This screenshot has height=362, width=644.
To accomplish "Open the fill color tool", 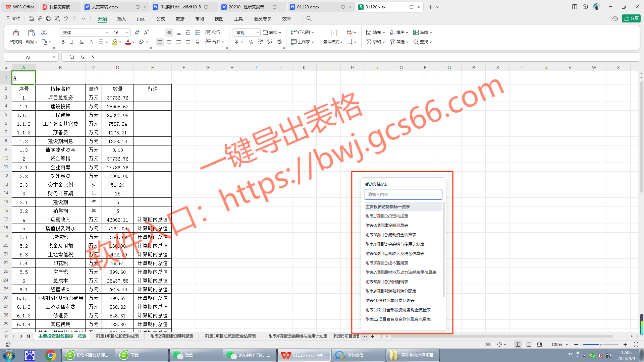I will coord(114,42).
